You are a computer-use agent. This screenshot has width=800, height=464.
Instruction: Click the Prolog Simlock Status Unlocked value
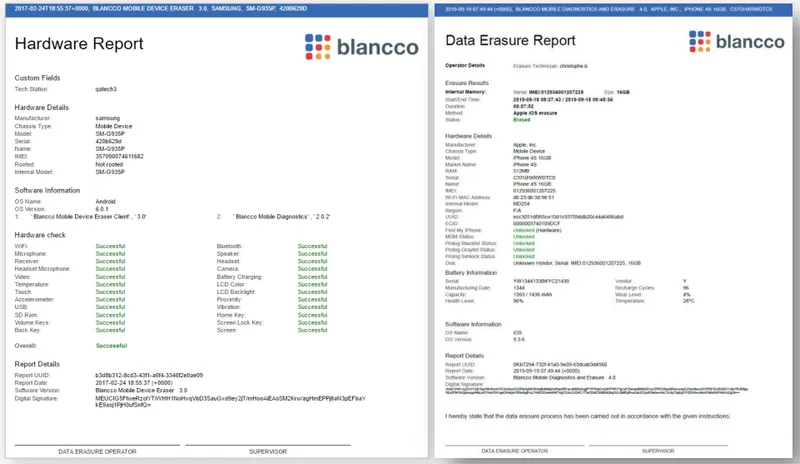point(523,256)
